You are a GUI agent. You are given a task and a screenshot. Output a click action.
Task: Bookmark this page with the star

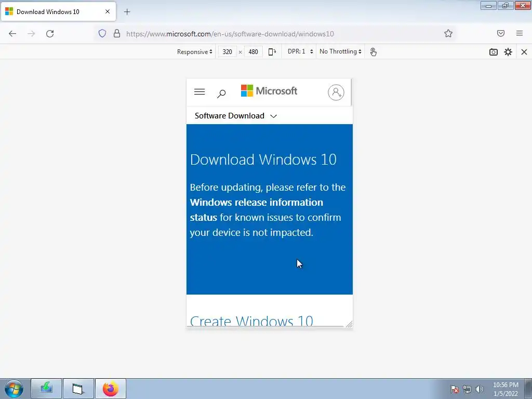coord(448,33)
